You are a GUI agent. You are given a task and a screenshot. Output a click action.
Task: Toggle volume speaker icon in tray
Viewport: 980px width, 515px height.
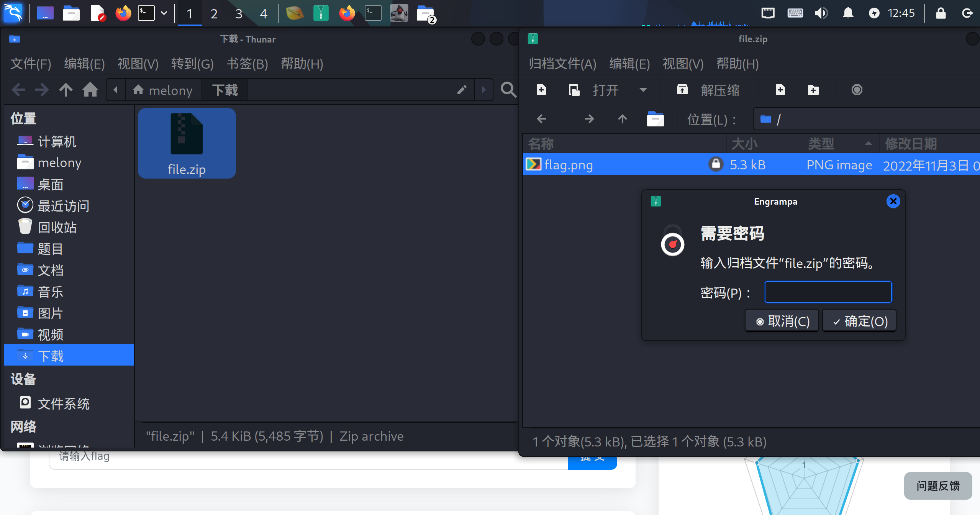(x=821, y=13)
